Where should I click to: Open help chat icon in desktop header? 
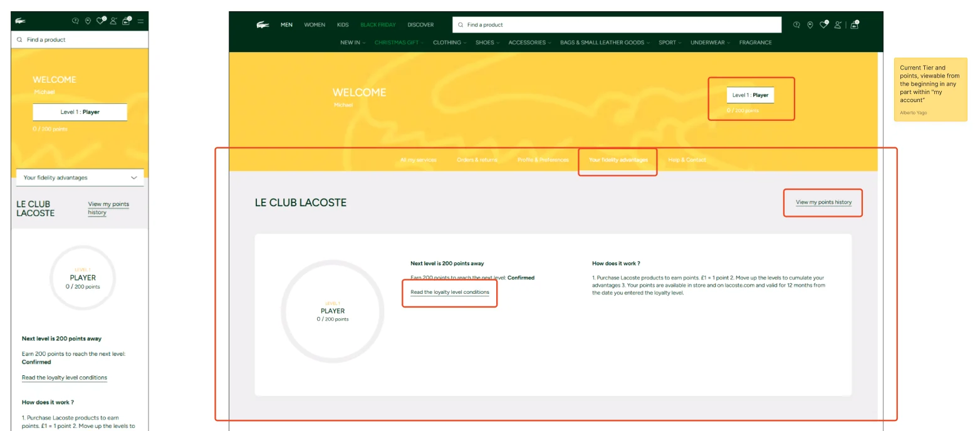click(x=796, y=24)
